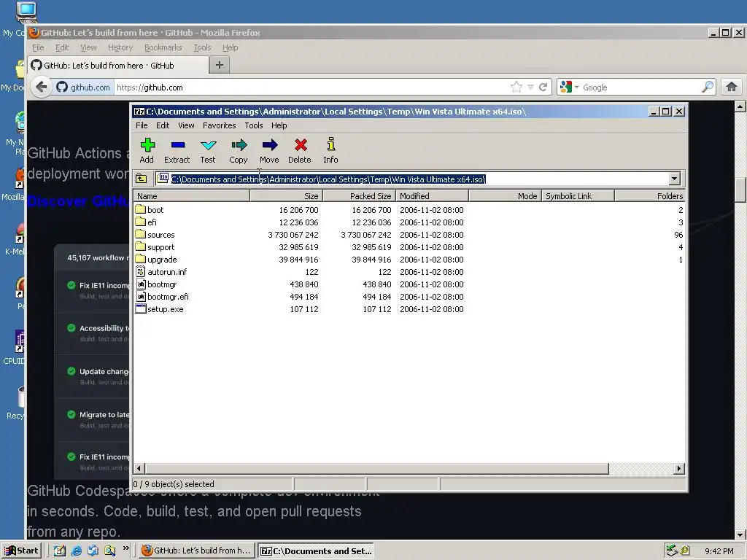Click the Add toolbar icon in 7-Zip
This screenshot has width=747, height=560.
tap(147, 145)
